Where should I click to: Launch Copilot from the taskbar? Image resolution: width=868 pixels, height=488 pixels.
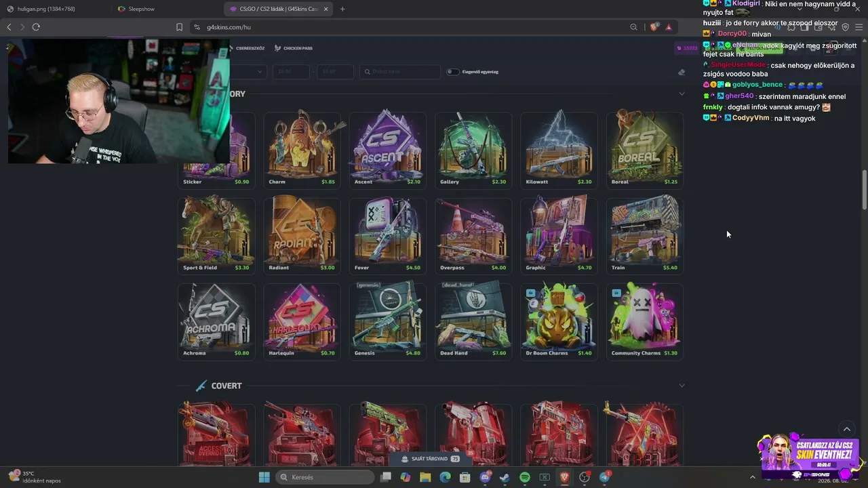406,477
